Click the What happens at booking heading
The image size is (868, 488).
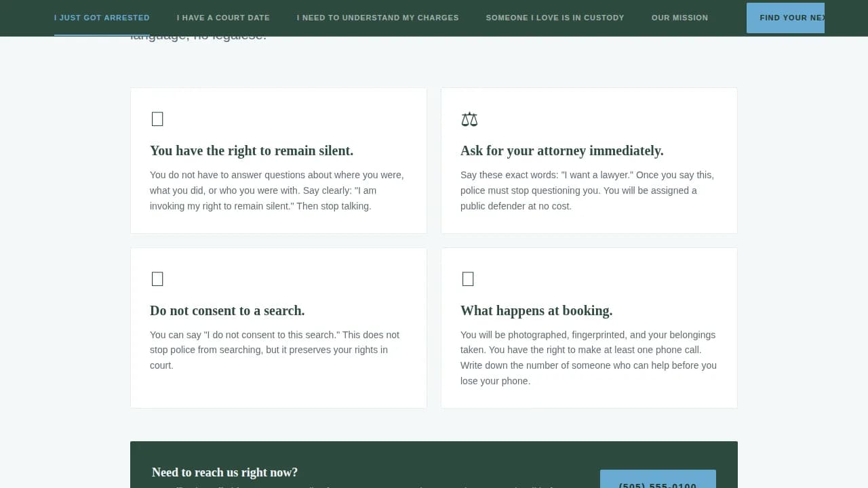(x=536, y=310)
